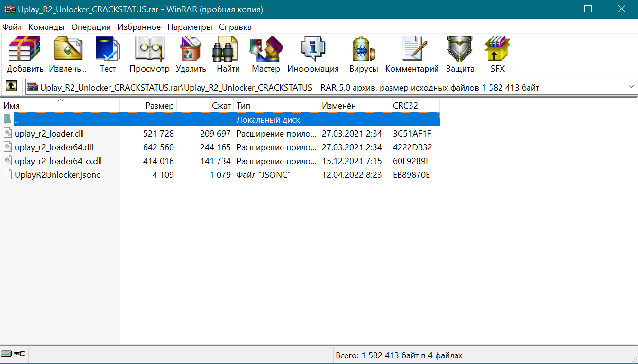
Task: Open the Просмотр (View) tool
Action: tap(149, 55)
